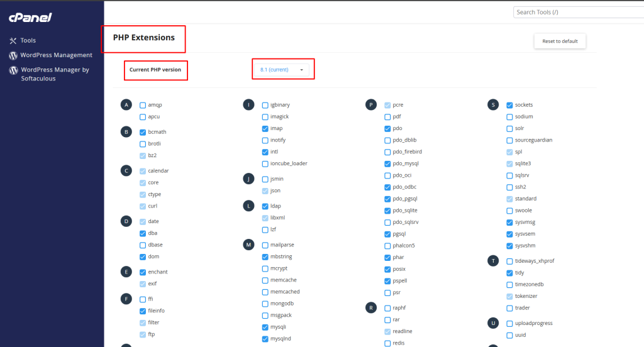Tick the memcached extension checkbox
The width and height of the screenshot is (644, 347).
pos(265,292)
